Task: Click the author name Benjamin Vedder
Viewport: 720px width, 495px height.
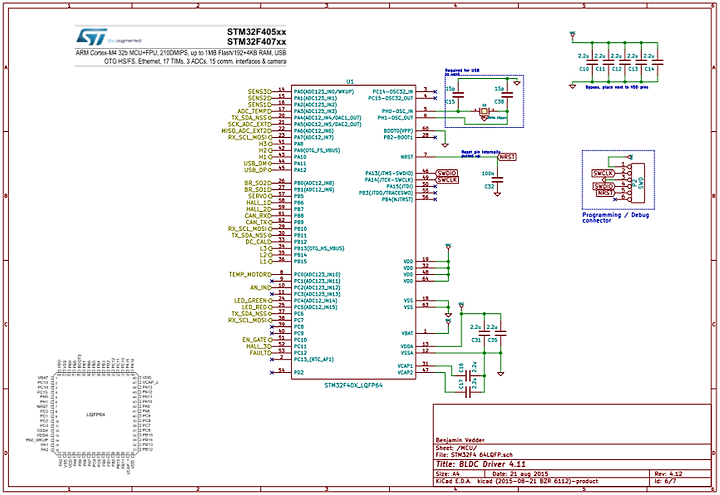Action: pyautogui.click(x=460, y=440)
